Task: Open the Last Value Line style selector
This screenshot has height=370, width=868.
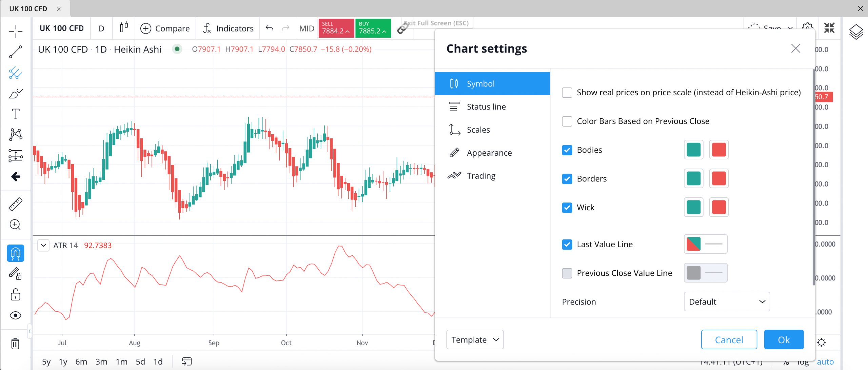Action: [x=705, y=244]
